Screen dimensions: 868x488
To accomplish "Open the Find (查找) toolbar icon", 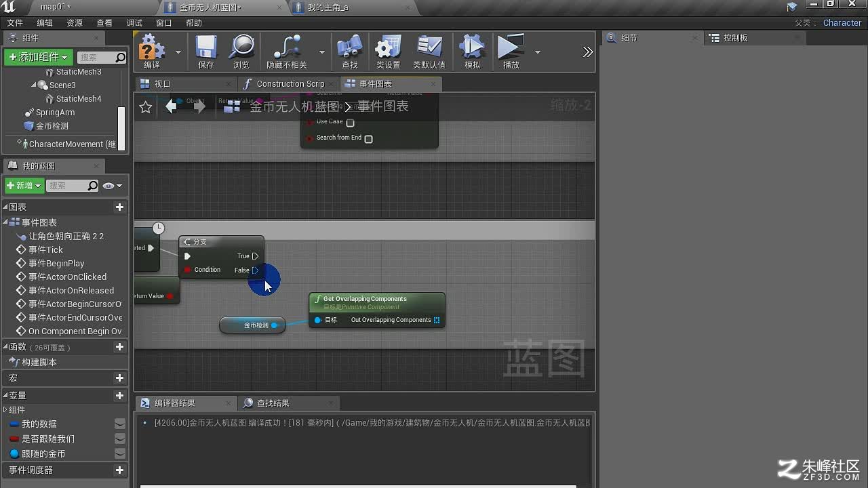I will tap(350, 52).
